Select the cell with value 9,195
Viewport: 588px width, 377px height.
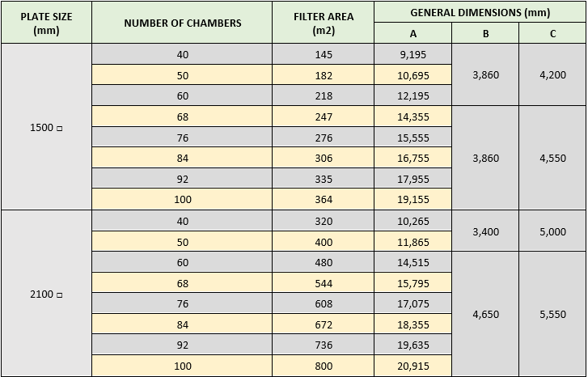tap(413, 54)
